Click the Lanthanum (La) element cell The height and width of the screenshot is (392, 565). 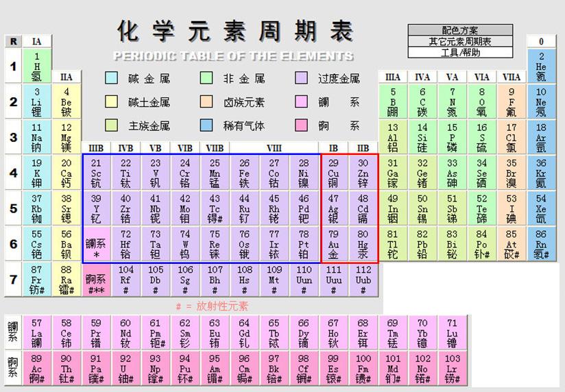[36, 332]
